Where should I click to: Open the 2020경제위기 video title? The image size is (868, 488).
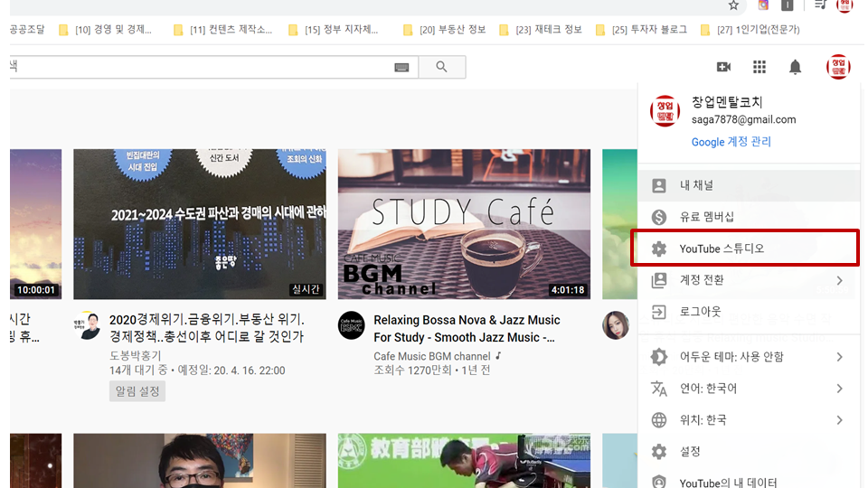(206, 328)
